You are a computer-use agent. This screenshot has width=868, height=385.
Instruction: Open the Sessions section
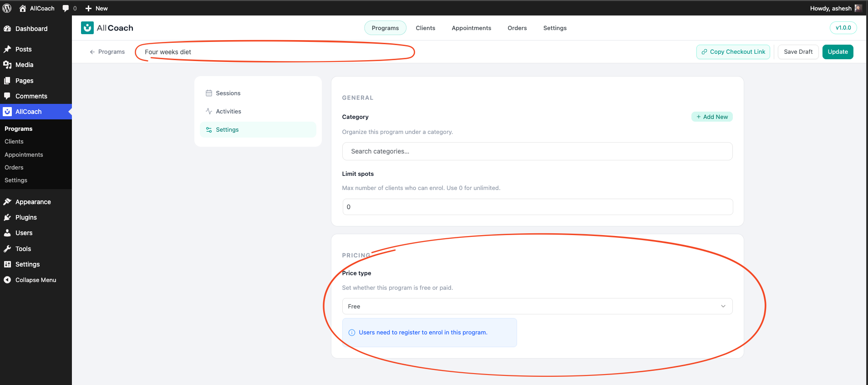258,93
